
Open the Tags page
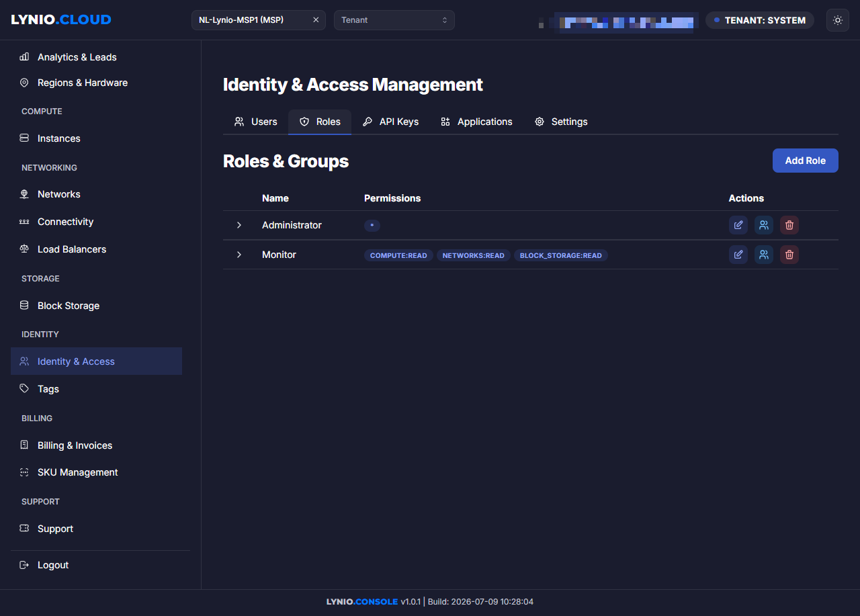pyautogui.click(x=96, y=389)
